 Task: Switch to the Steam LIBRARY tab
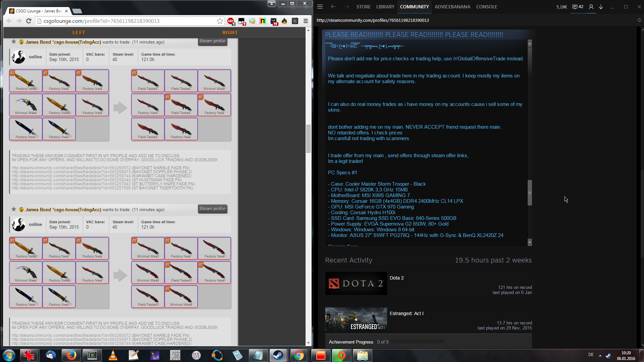pyautogui.click(x=385, y=7)
